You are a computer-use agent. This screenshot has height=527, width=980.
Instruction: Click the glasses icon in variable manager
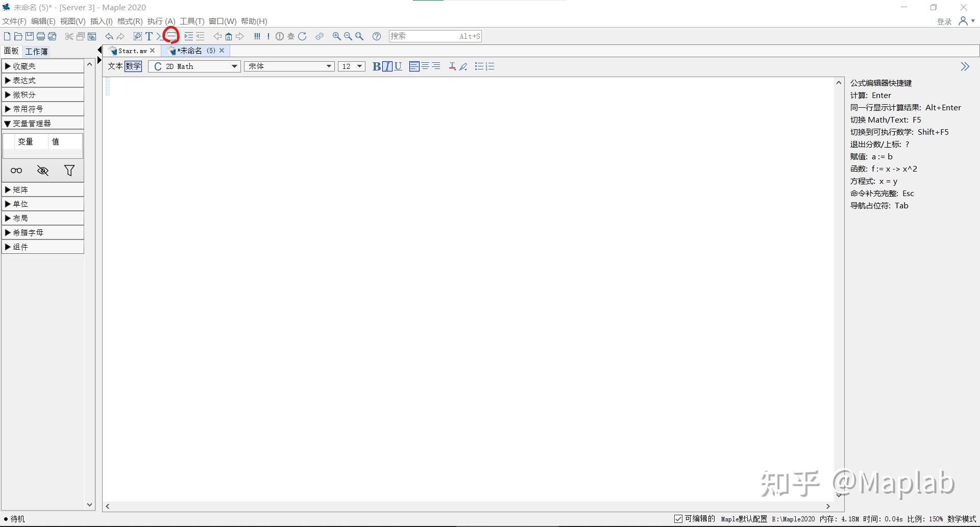(16, 171)
